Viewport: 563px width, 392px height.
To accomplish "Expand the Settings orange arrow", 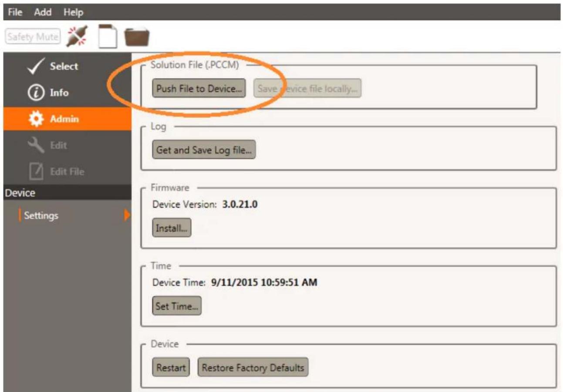I will pos(127,215).
